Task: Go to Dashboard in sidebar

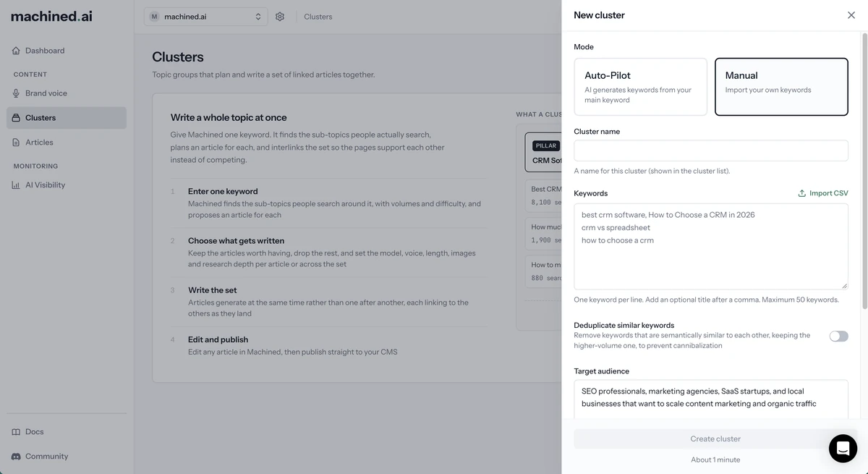Action: point(67,51)
